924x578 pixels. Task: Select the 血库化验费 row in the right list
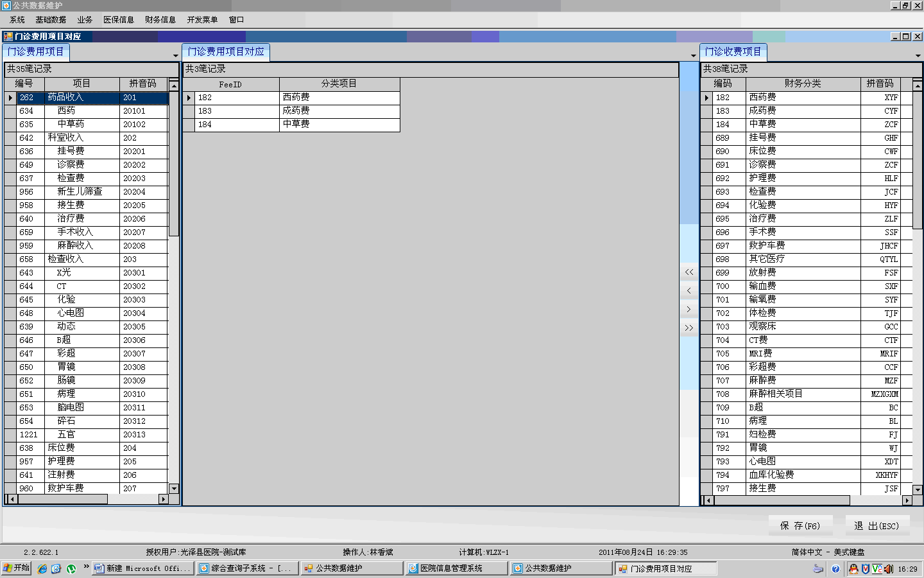pyautogui.click(x=807, y=475)
